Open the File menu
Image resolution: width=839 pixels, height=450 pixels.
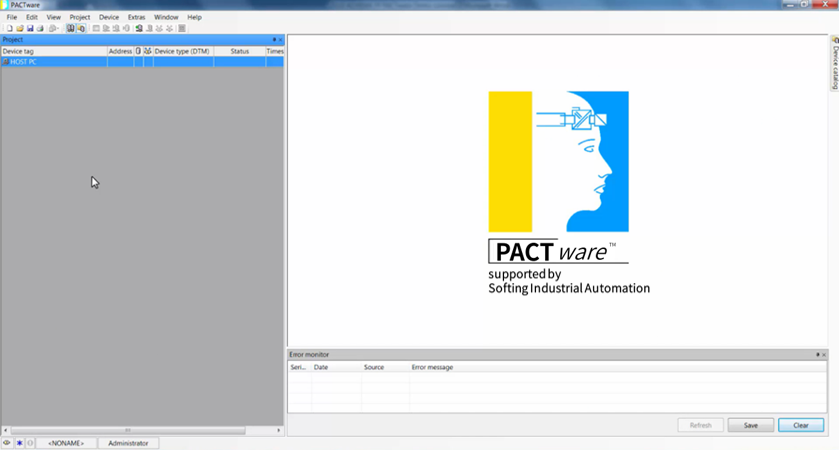point(12,17)
